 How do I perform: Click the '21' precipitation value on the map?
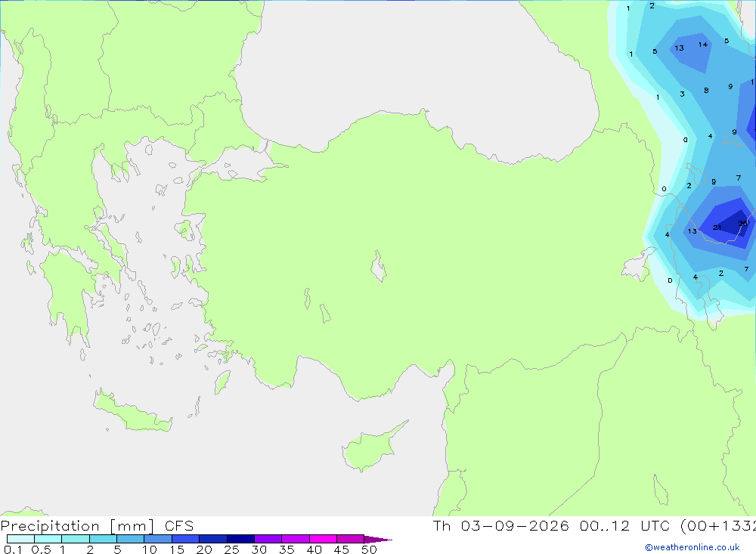point(717,227)
